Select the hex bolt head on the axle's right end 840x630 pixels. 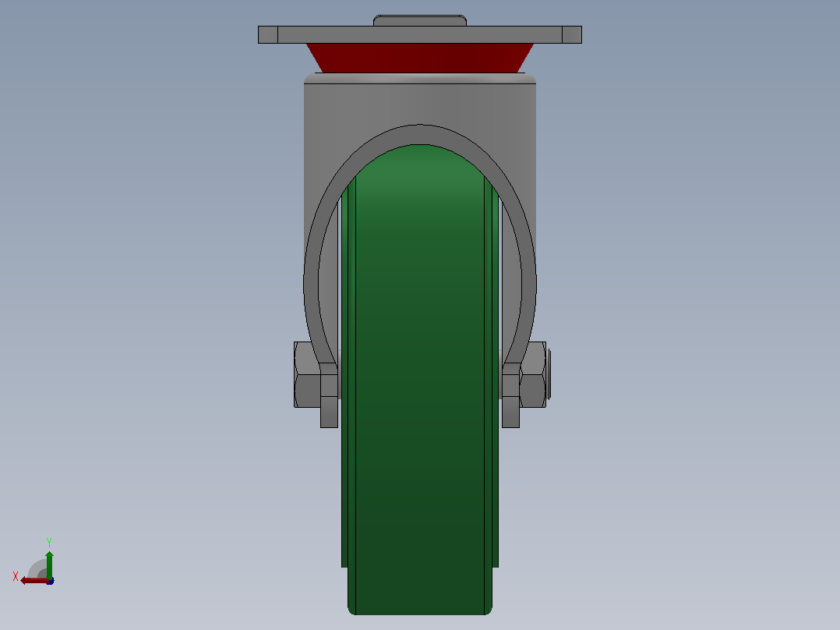point(533,374)
